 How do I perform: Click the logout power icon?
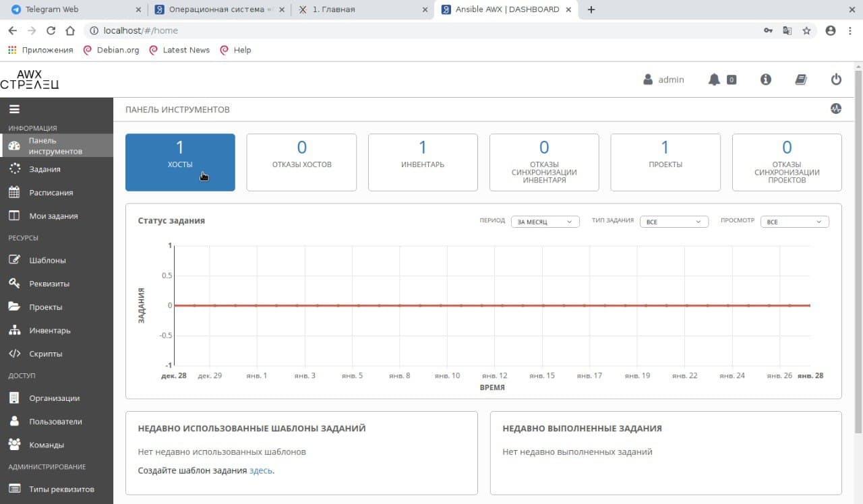pyautogui.click(x=836, y=80)
